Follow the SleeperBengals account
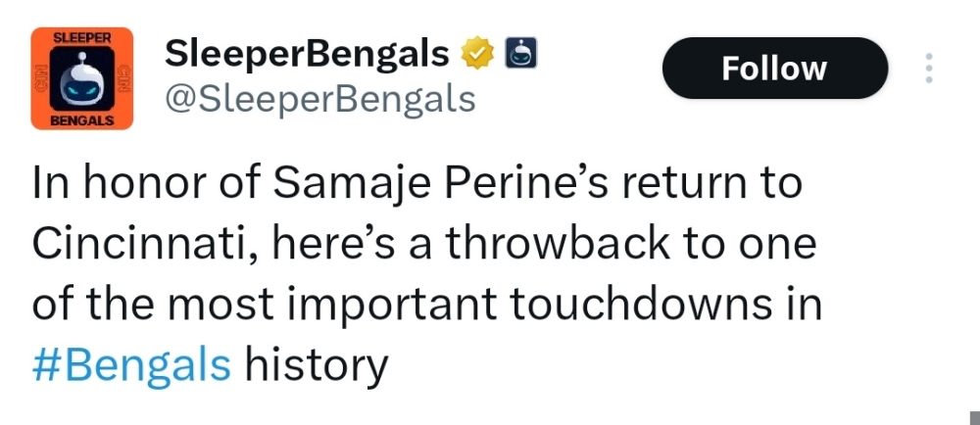This screenshot has height=425, width=980. [x=775, y=68]
